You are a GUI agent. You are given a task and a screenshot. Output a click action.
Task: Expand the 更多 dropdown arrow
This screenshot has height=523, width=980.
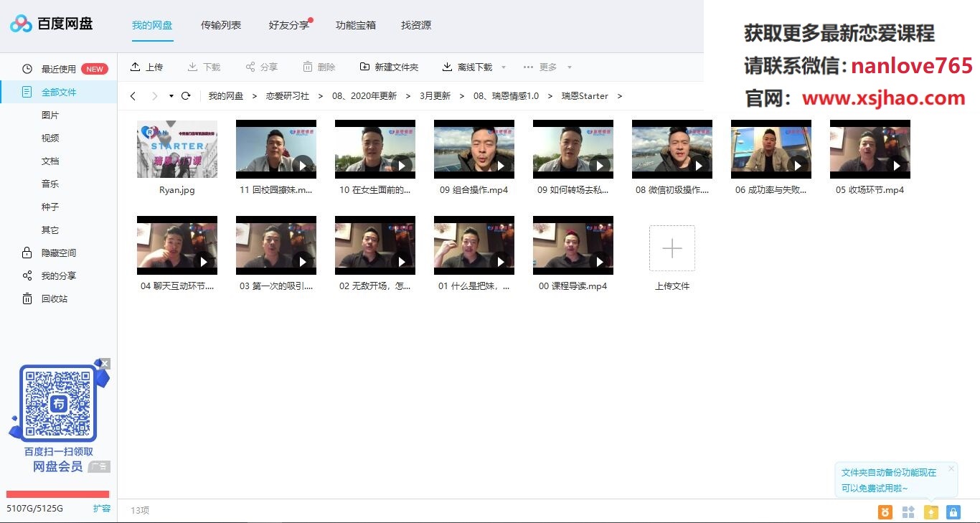pyautogui.click(x=570, y=67)
